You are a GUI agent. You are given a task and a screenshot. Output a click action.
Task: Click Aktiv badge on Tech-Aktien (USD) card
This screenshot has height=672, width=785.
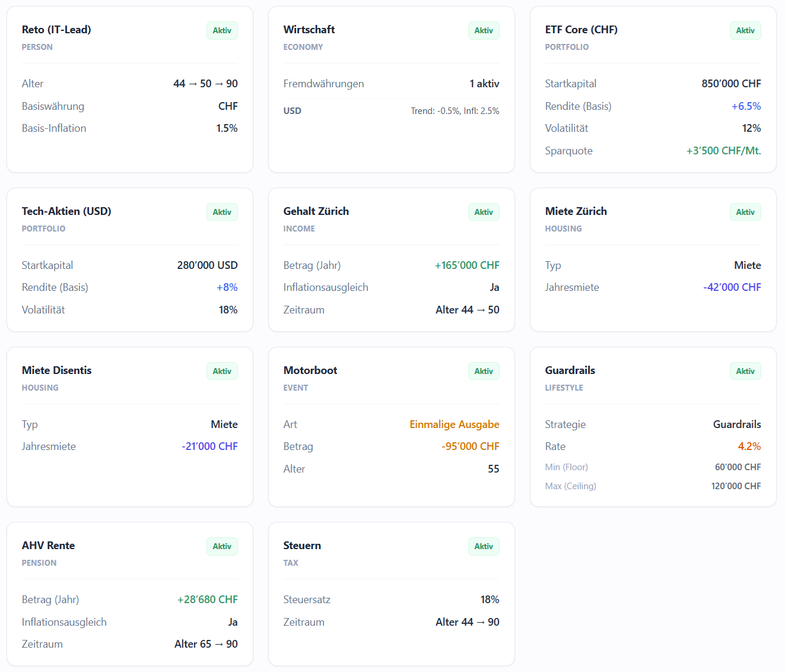pos(222,212)
